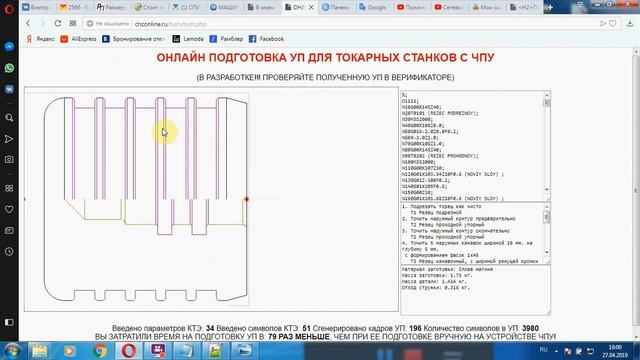Image resolution: width=640 pixels, height=360 pixels.
Task: Click the red origin point on the contour
Action: [x=247, y=199]
